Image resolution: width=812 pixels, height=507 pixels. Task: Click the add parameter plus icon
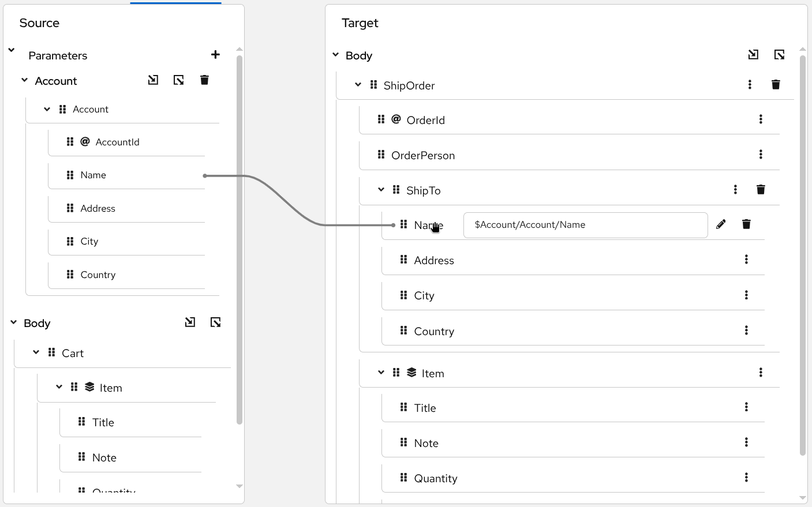215,55
